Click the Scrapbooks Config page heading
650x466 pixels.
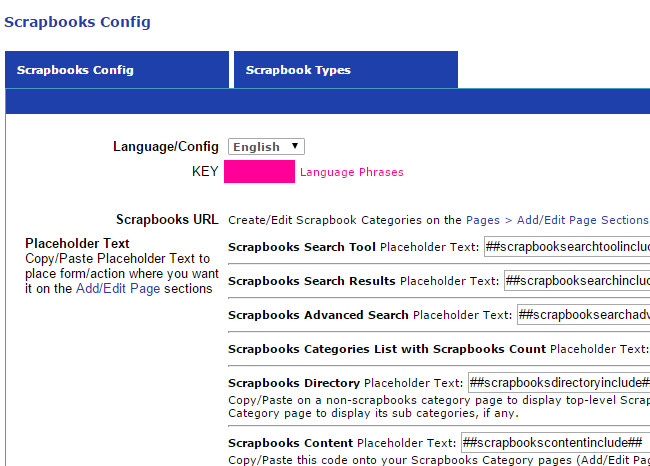[78, 20]
